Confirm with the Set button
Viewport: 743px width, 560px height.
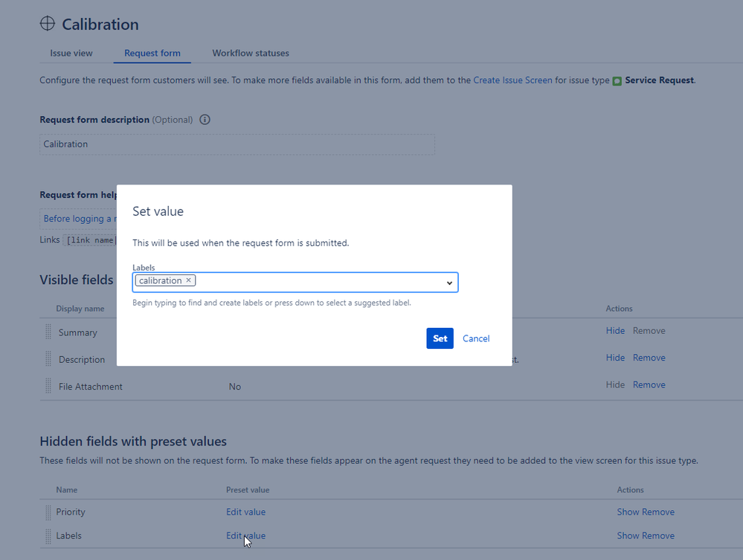tap(440, 338)
